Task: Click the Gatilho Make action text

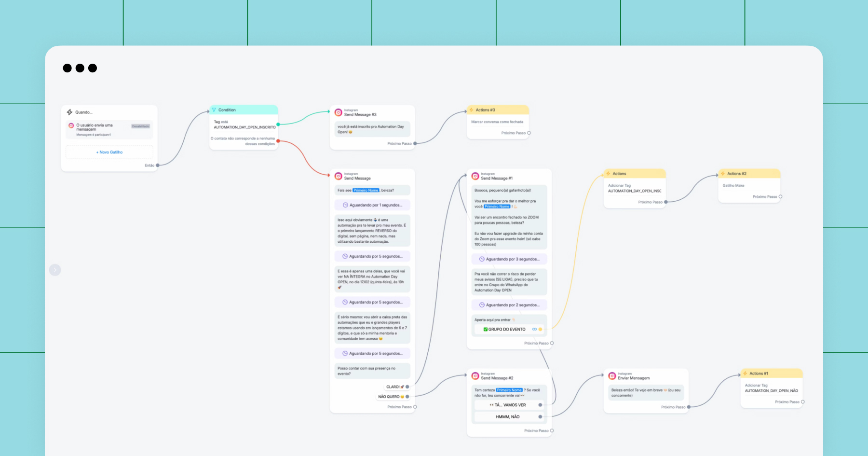Action: coord(733,186)
